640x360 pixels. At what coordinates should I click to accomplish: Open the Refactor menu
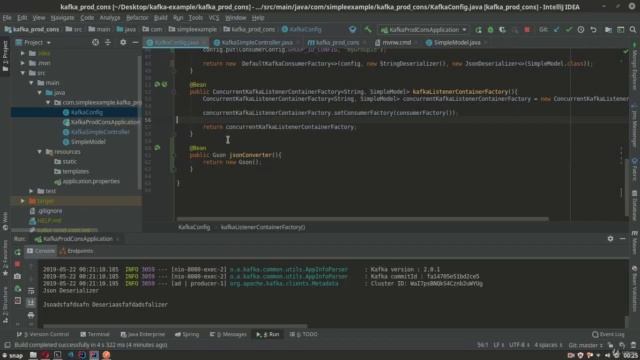coord(137,18)
